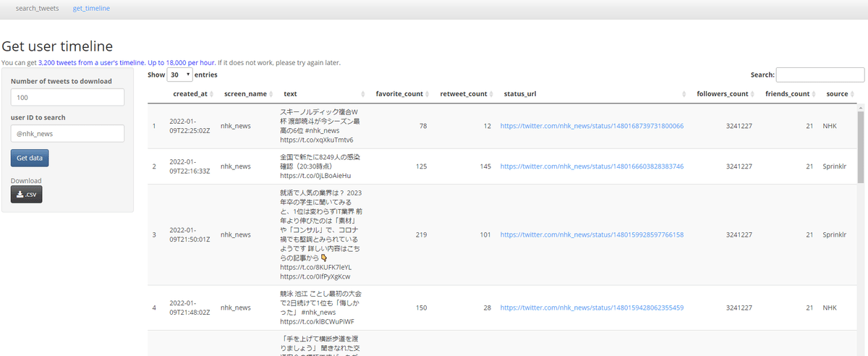Select favorite count 78 cell
Screen dimensions: 868x356
pyautogui.click(x=423, y=126)
